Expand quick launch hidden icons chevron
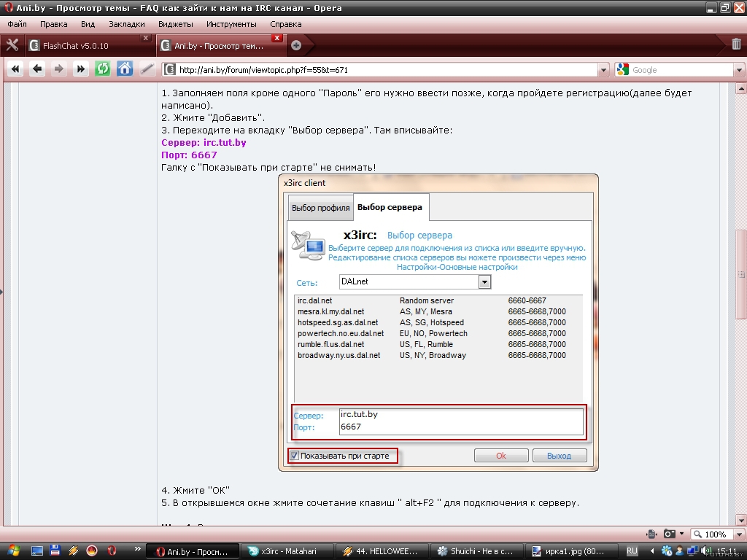The image size is (747, 560). click(x=138, y=548)
